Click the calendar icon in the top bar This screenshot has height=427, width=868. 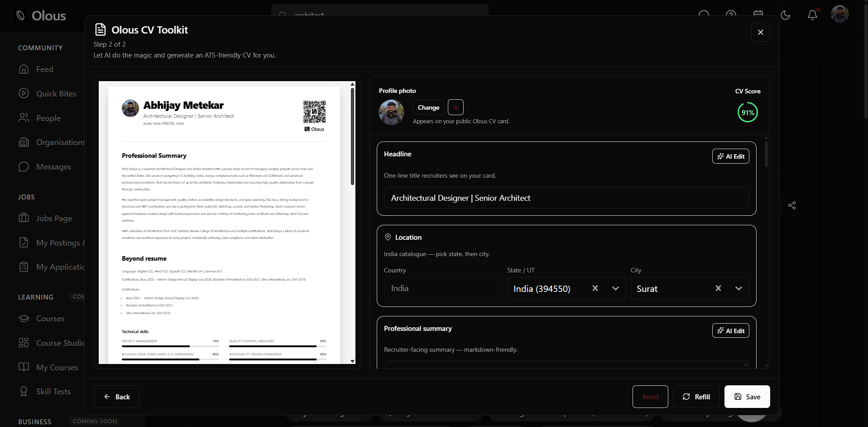point(758,14)
